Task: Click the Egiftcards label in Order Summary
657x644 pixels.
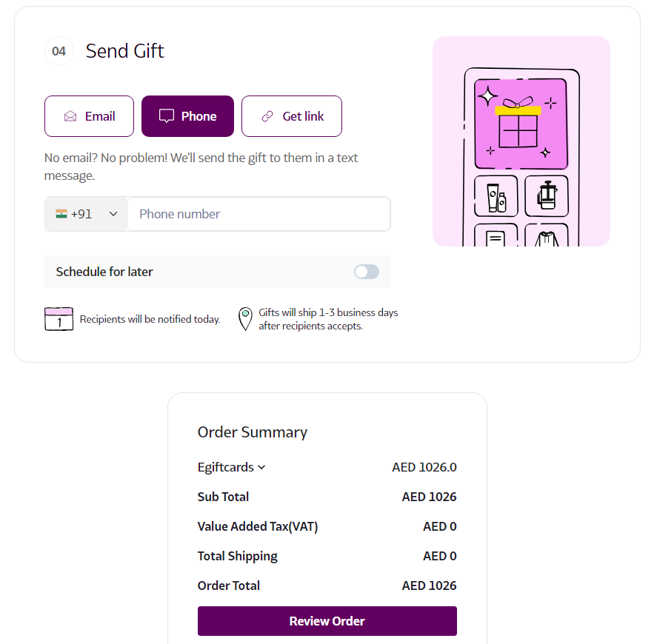Action: (x=225, y=467)
